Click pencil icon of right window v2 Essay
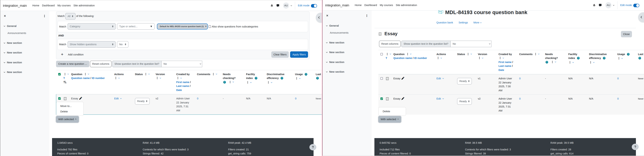The image size is (644, 156). pos(403,99)
